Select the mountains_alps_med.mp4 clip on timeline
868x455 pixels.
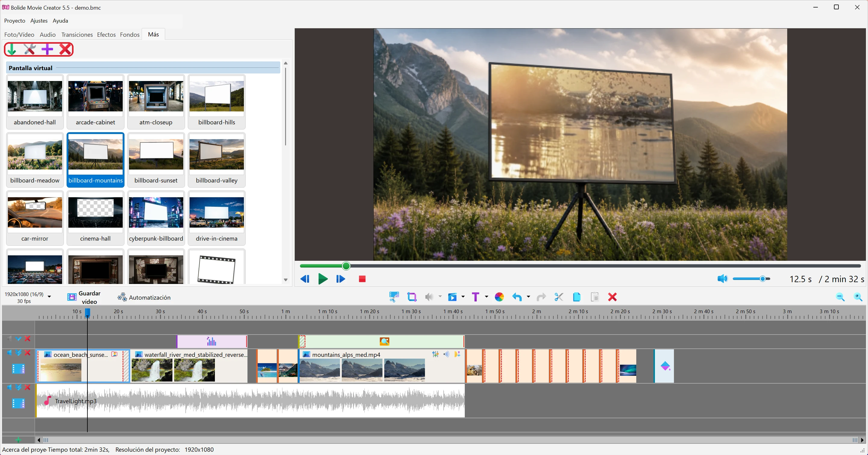point(382,366)
